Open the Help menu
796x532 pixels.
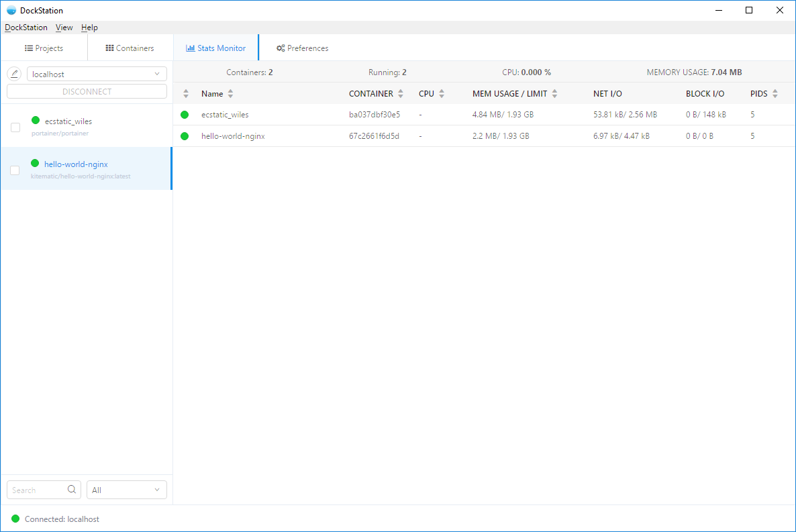point(89,28)
